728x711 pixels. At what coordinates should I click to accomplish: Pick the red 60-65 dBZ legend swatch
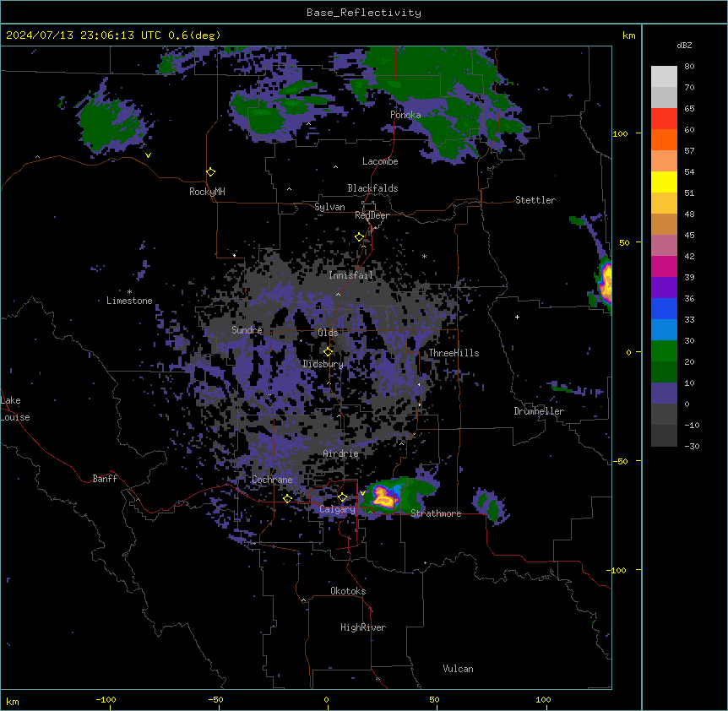[664, 118]
